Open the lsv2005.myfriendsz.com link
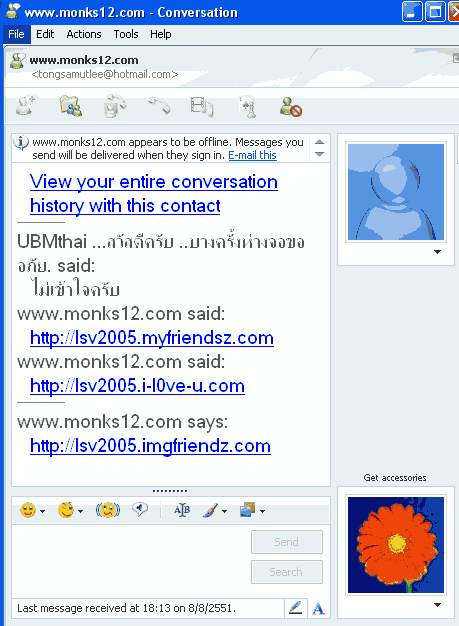459x626 pixels. [x=152, y=338]
